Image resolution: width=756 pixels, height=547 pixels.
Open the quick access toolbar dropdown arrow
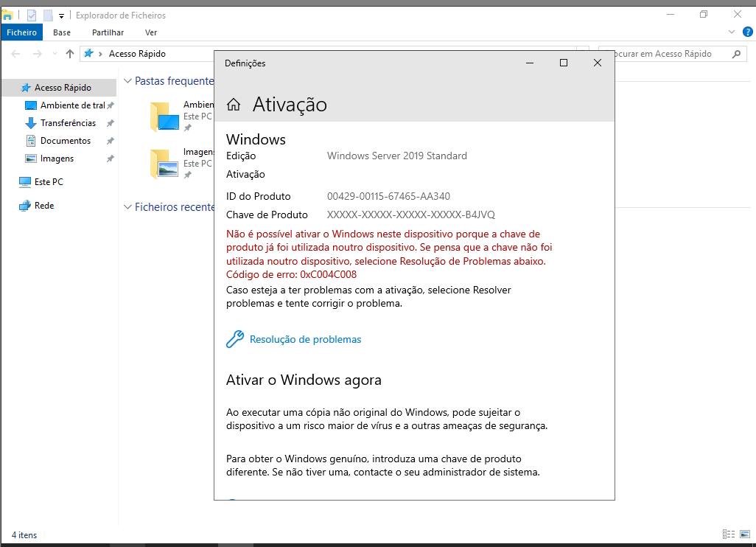61,15
